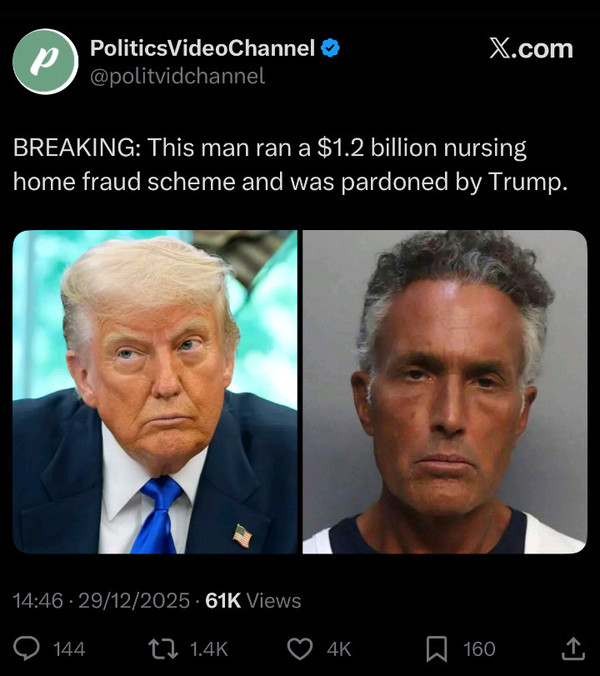Open the reply speech bubble icon

point(26,648)
